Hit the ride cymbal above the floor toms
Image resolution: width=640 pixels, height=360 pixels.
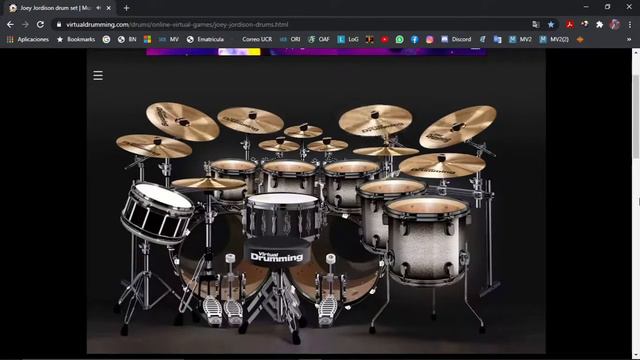point(442,166)
